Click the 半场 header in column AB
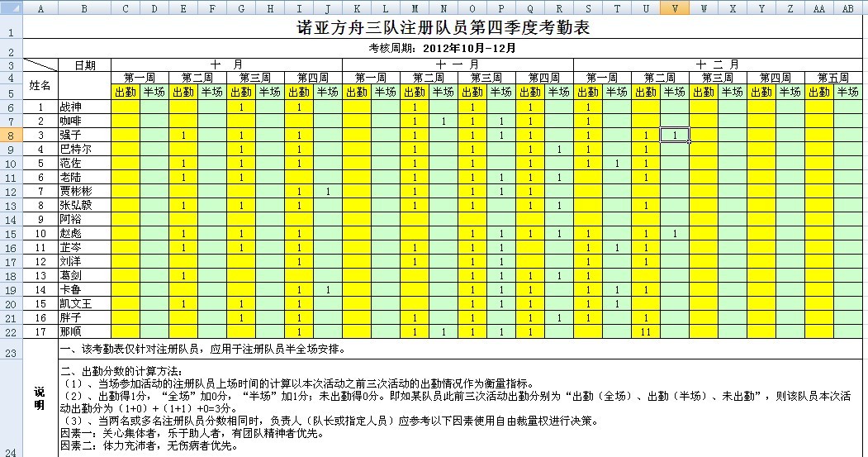This screenshot has width=868, height=457. pos(847,93)
